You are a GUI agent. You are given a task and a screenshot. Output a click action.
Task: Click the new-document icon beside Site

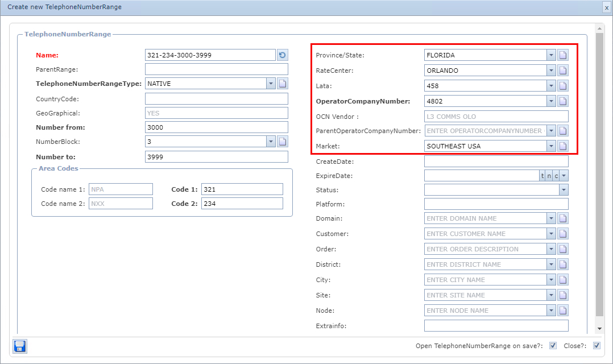tap(562, 295)
